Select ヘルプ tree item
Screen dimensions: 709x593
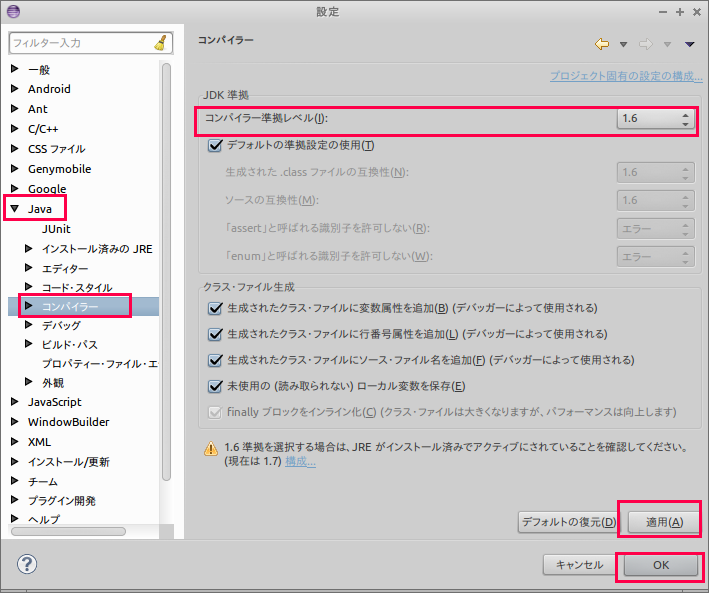[43, 519]
